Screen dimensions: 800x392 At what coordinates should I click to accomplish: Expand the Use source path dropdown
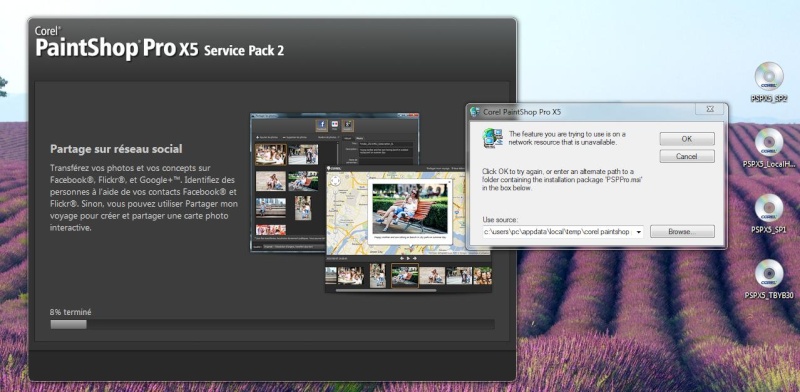pos(638,232)
